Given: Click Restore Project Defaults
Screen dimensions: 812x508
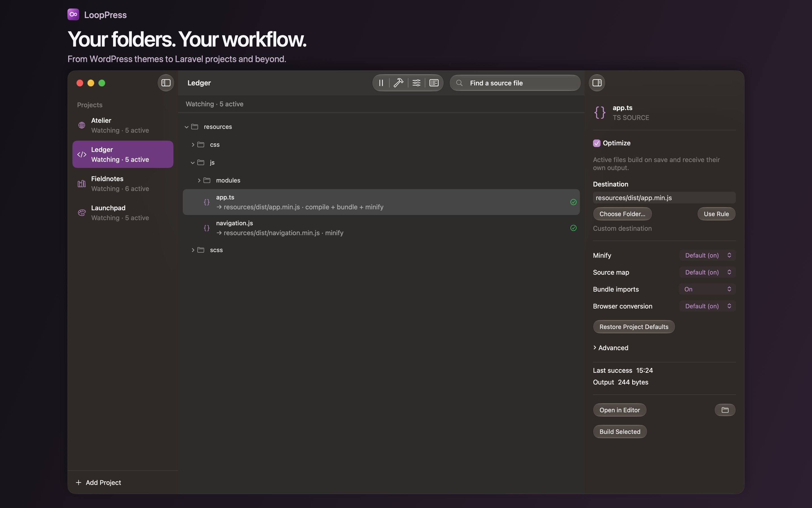Looking at the screenshot, I should [x=634, y=327].
